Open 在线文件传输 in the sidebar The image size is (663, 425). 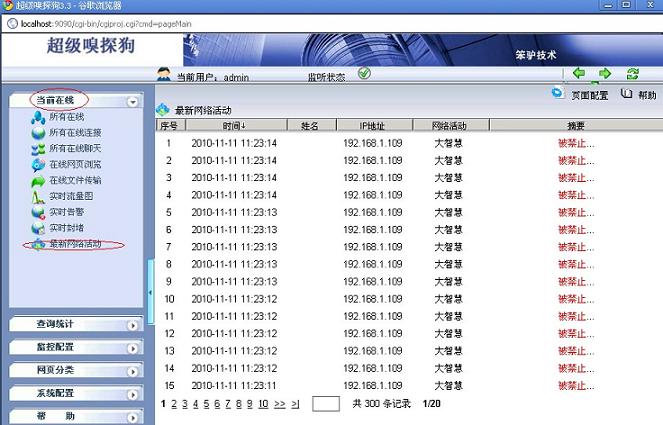tap(74, 180)
